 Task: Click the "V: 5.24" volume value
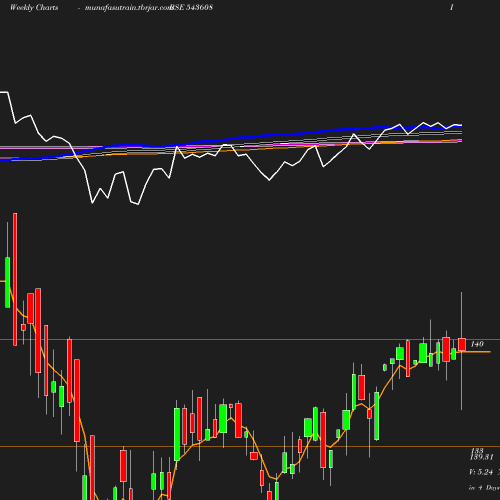point(481,472)
